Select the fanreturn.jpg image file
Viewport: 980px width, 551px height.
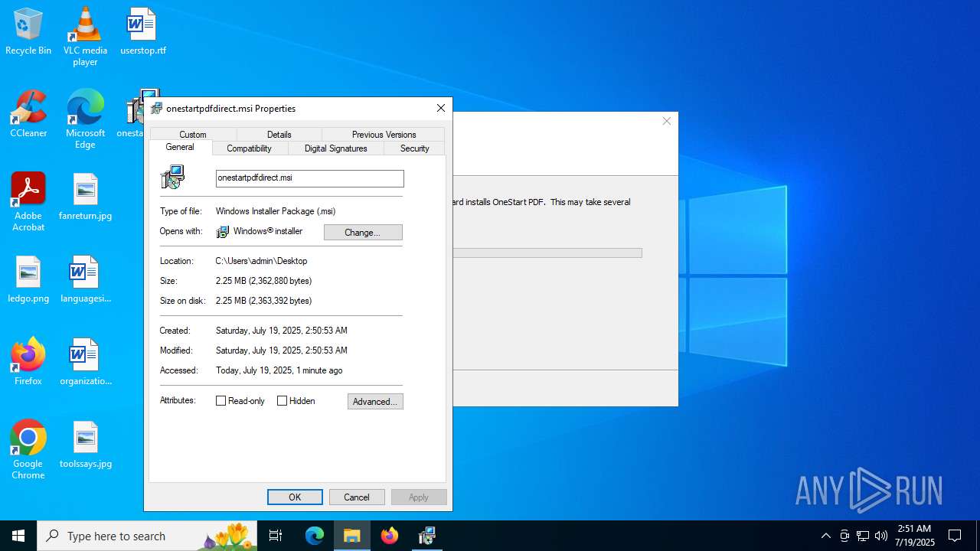pyautogui.click(x=85, y=197)
